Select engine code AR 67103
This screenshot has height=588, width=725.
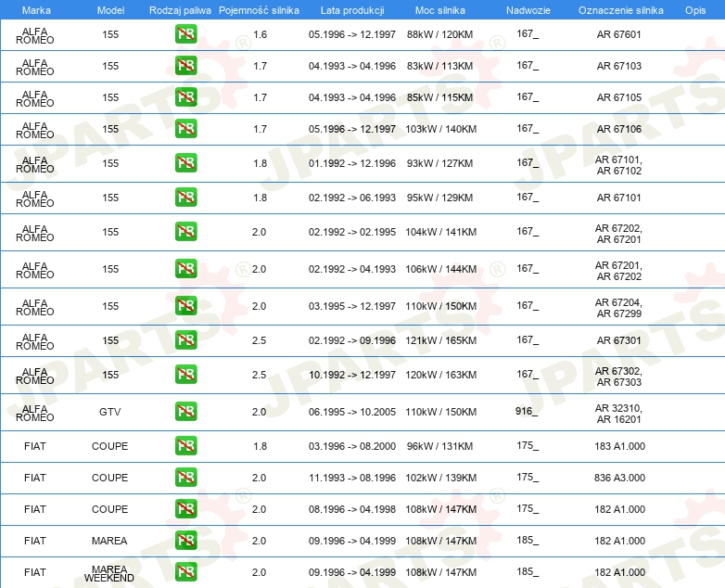(618, 66)
